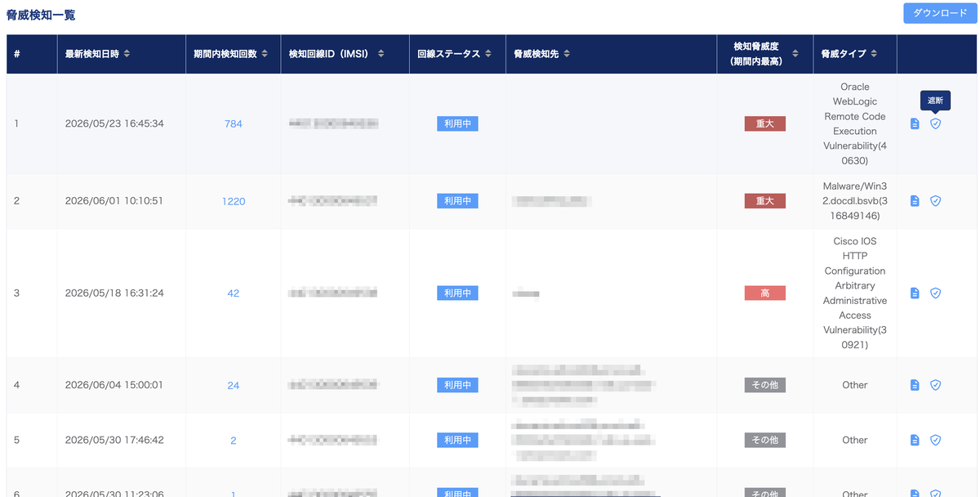Click shield icon for 2026/05/30 17:46:42 row
980x497 pixels.
tap(936, 440)
